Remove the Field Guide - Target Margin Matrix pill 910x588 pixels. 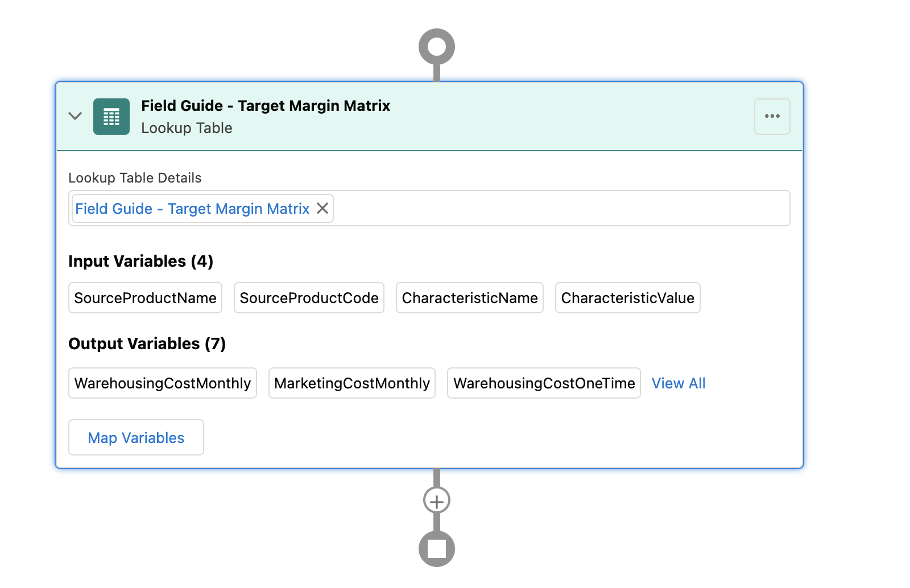[322, 208]
